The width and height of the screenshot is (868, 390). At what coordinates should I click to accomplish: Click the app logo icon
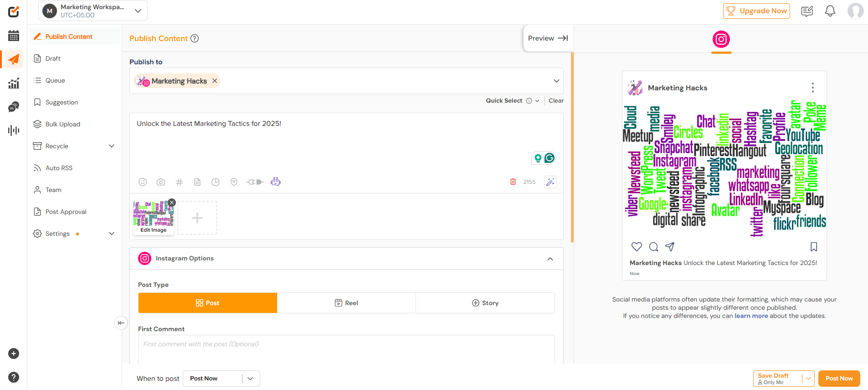(x=14, y=11)
